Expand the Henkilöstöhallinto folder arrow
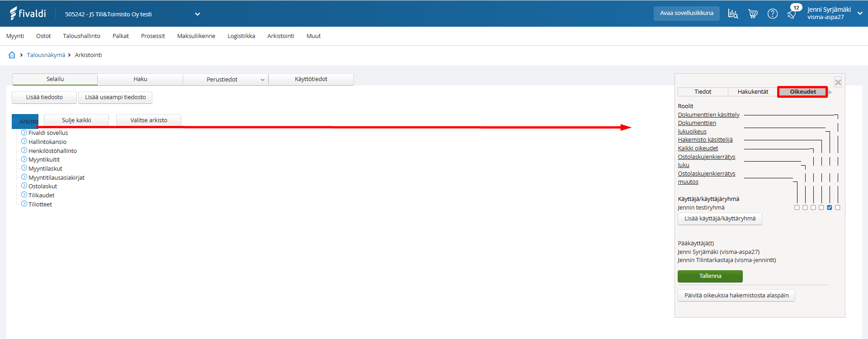This screenshot has width=868, height=339. click(24, 150)
